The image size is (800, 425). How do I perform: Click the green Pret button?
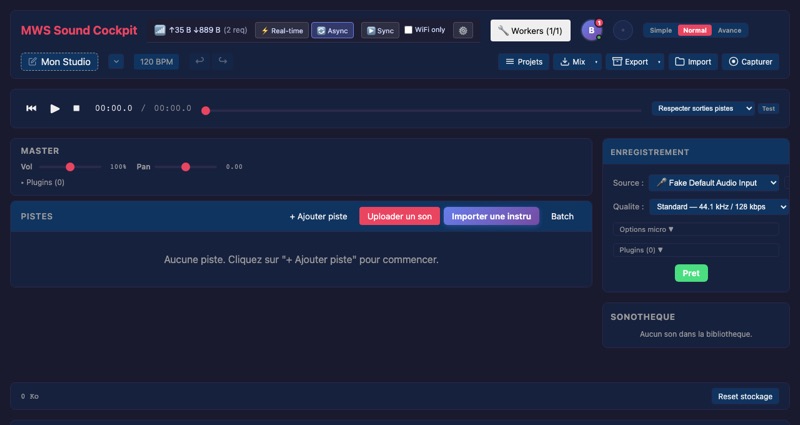[x=691, y=273]
